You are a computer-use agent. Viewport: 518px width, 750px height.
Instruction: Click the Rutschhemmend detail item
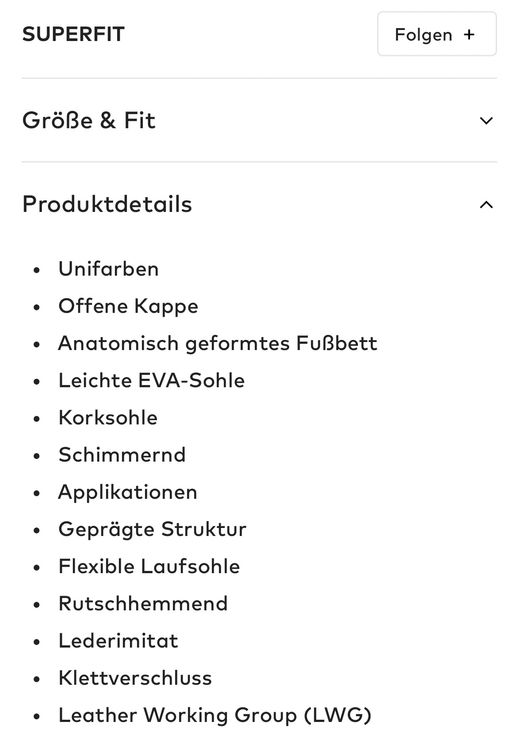point(143,604)
